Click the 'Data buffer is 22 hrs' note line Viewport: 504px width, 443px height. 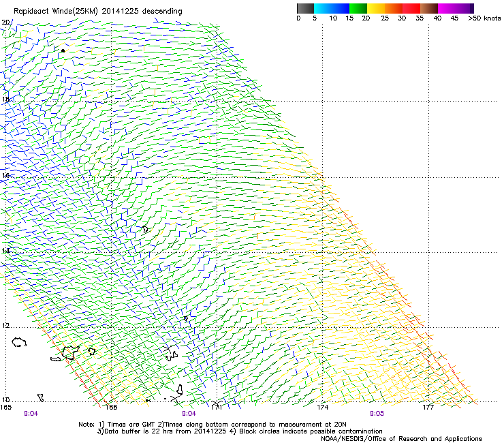(240, 431)
